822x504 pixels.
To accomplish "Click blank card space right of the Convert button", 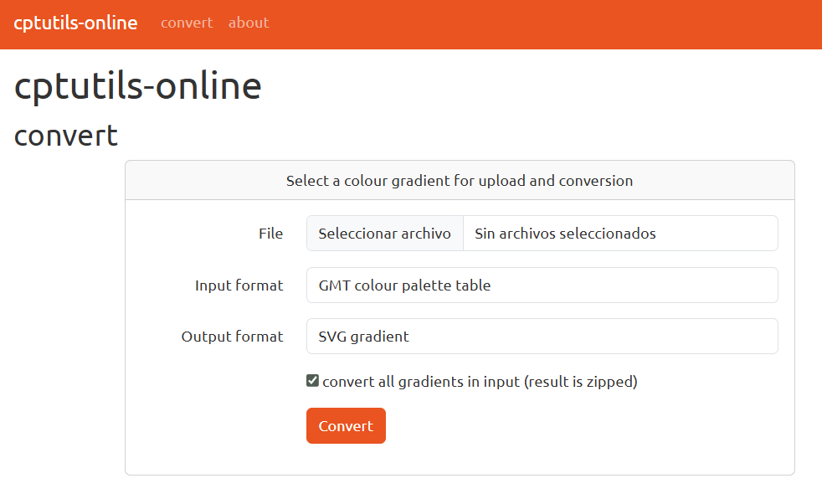I will pos(586,426).
